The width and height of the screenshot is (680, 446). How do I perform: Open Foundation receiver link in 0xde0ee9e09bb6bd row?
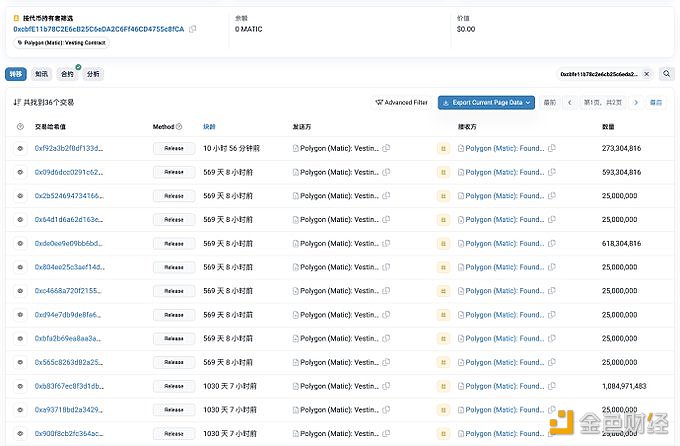tap(505, 243)
